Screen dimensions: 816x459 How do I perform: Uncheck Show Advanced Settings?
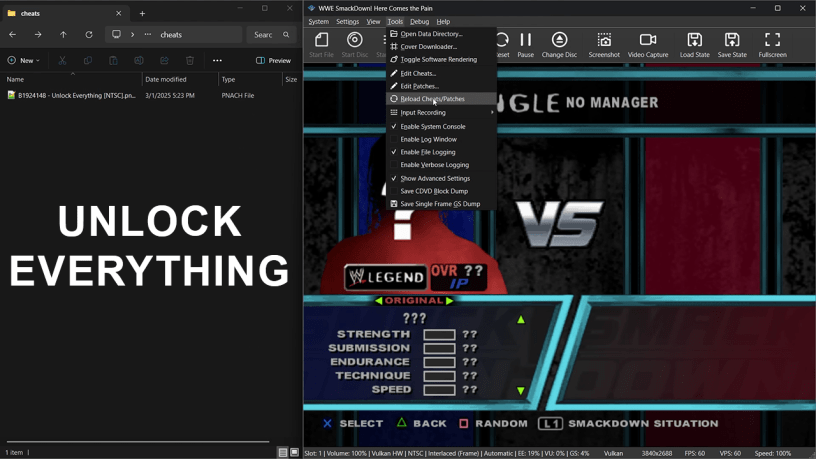pos(434,178)
